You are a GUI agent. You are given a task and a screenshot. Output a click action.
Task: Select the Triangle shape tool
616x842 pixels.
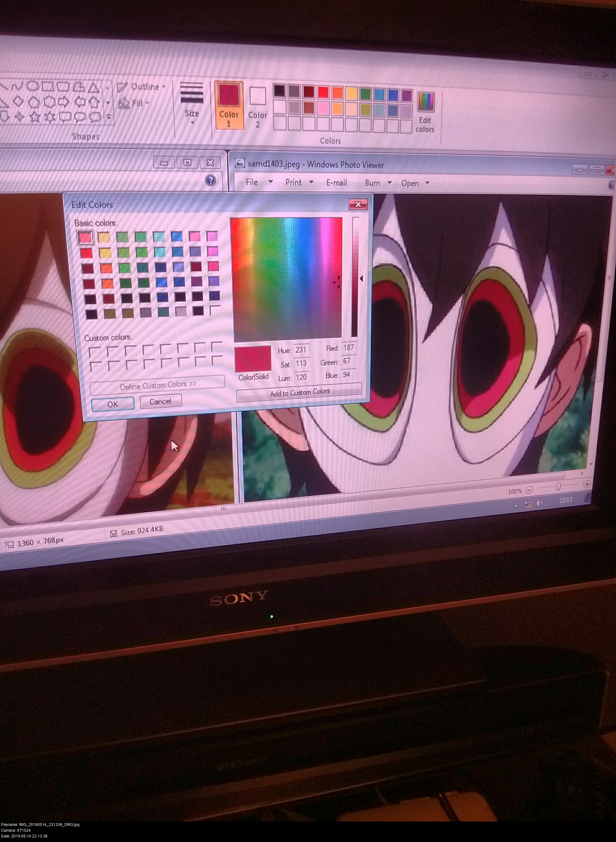pos(93,88)
